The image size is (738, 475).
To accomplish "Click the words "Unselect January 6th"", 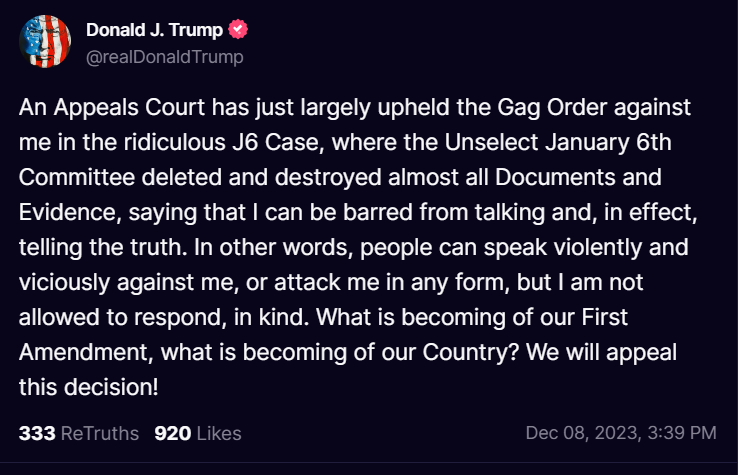I will click(558, 142).
